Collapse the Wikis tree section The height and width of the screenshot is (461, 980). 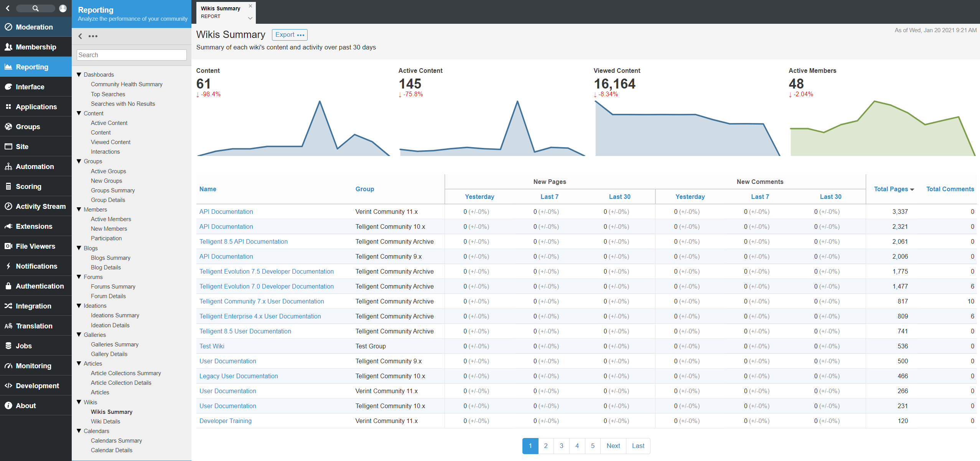tap(79, 402)
